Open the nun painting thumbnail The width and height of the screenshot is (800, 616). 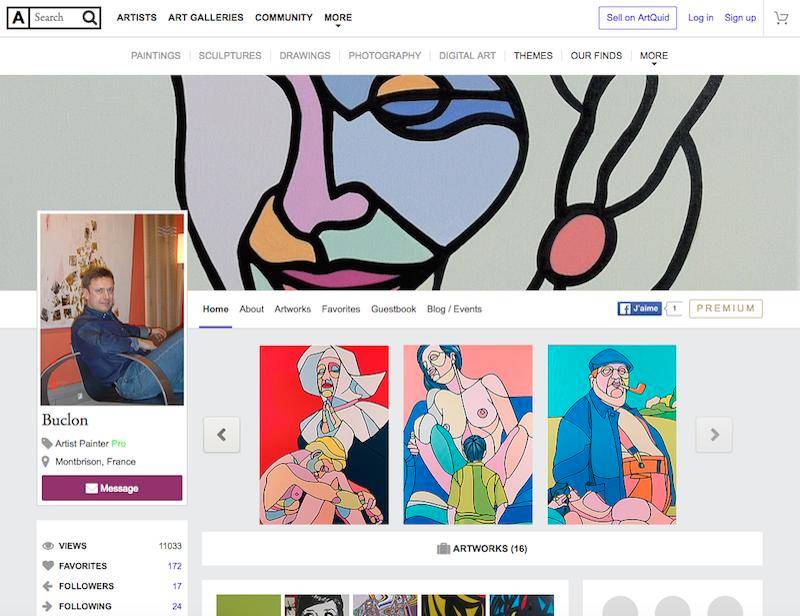(x=324, y=435)
